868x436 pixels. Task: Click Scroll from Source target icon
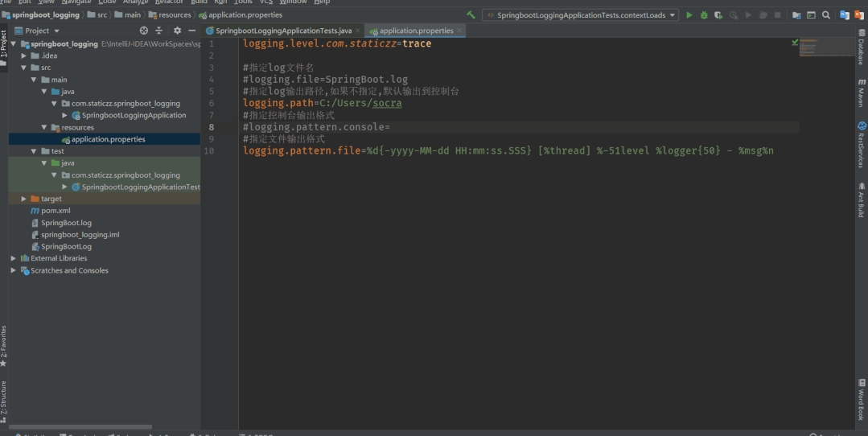point(144,31)
